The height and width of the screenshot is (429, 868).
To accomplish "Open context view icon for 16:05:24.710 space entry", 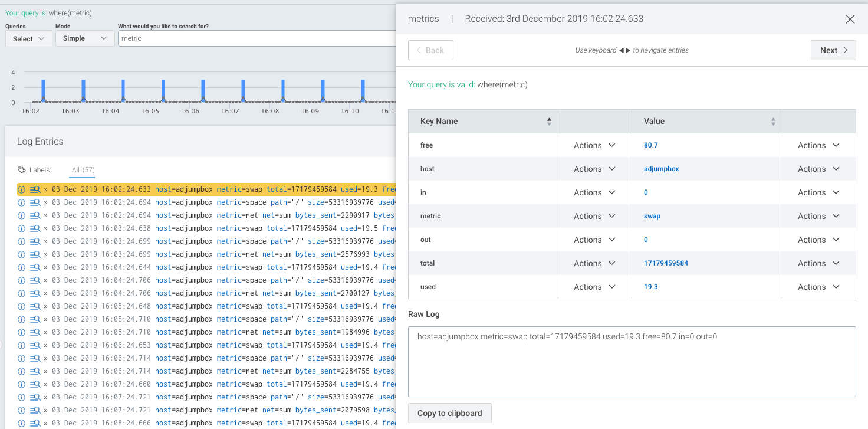I will point(35,319).
